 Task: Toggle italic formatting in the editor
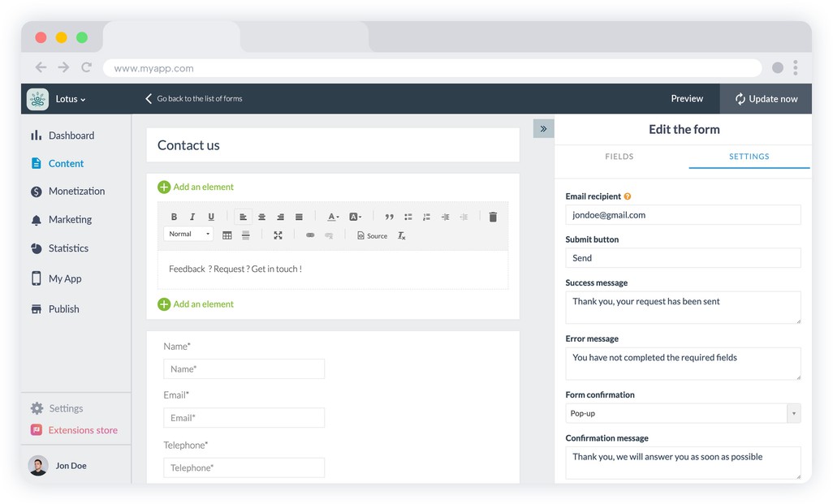coord(192,217)
